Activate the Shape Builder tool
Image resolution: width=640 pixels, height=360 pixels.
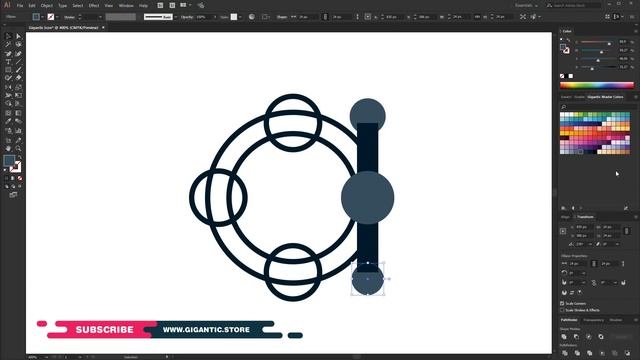(x=8, y=103)
